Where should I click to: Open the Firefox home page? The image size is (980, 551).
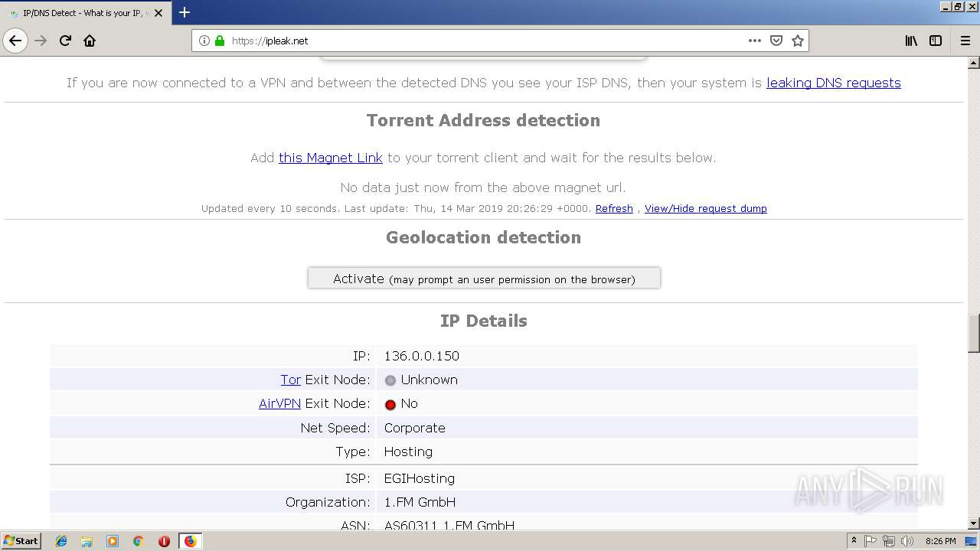90,41
